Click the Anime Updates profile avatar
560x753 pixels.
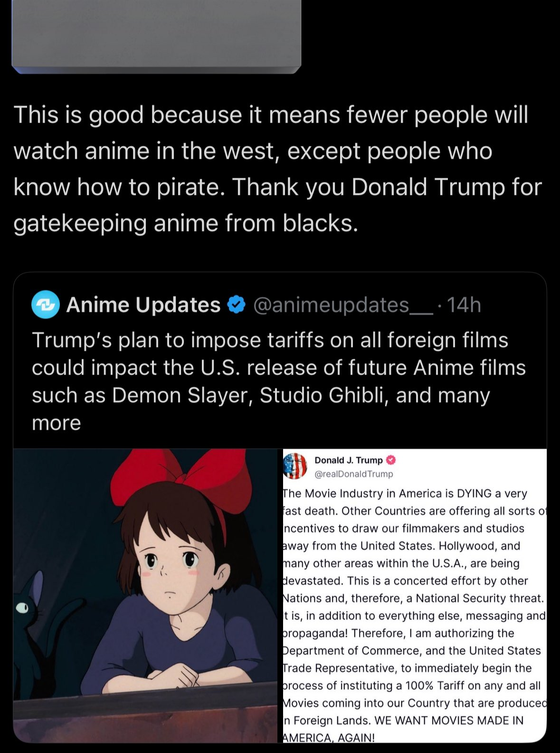pos(45,305)
